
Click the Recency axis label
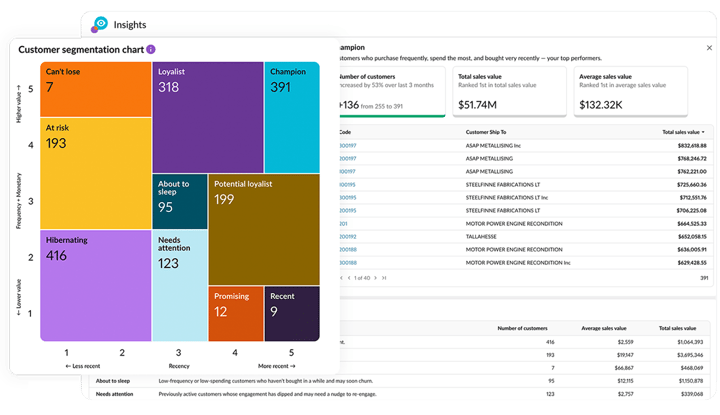coord(179,366)
